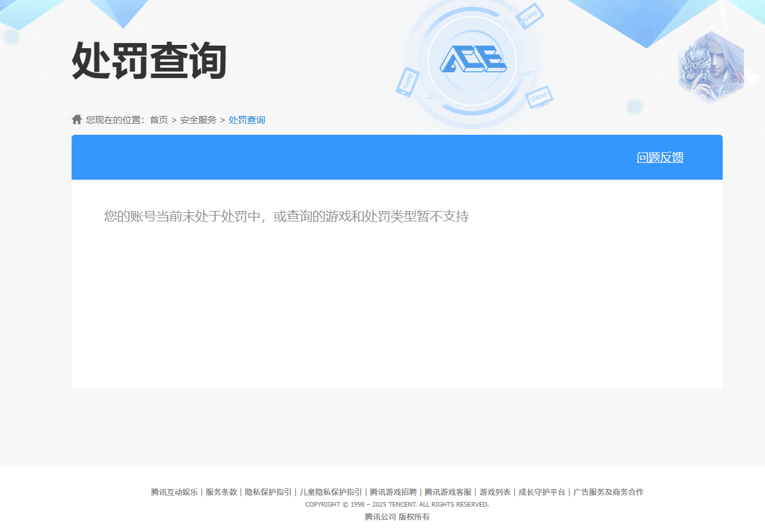Click the 广告服务及商务合作 footer link
The width and height of the screenshot is (765, 532).
608,492
